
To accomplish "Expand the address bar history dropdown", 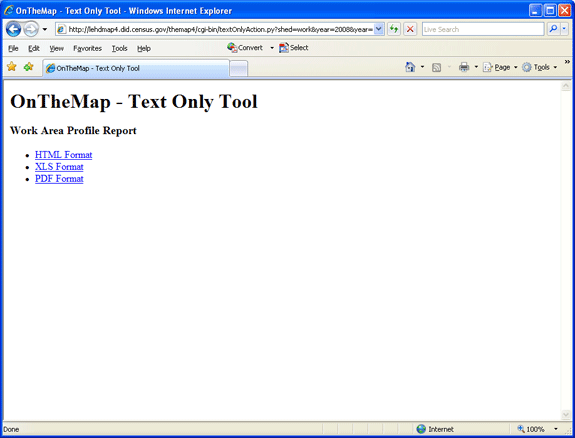I will pyautogui.click(x=379, y=29).
